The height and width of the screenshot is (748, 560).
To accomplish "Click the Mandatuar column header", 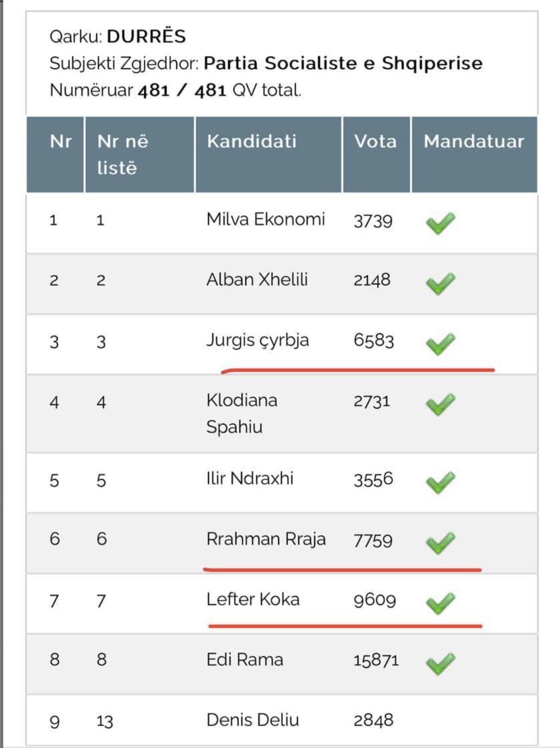I will [474, 141].
